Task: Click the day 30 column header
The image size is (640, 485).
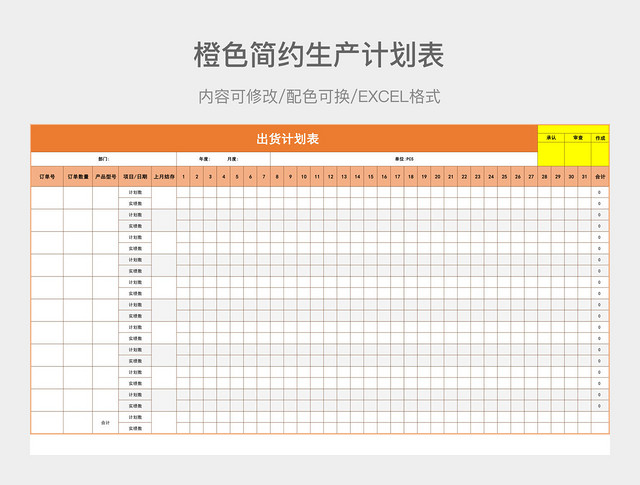Action: coord(571,177)
